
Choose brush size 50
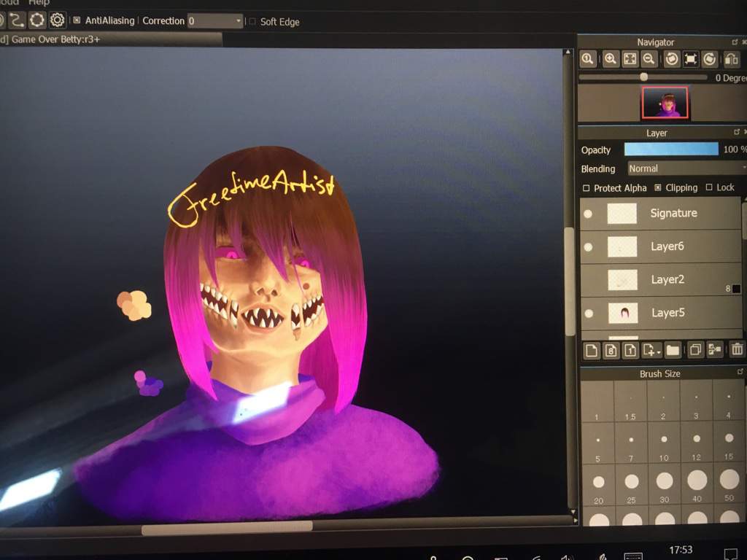click(729, 484)
